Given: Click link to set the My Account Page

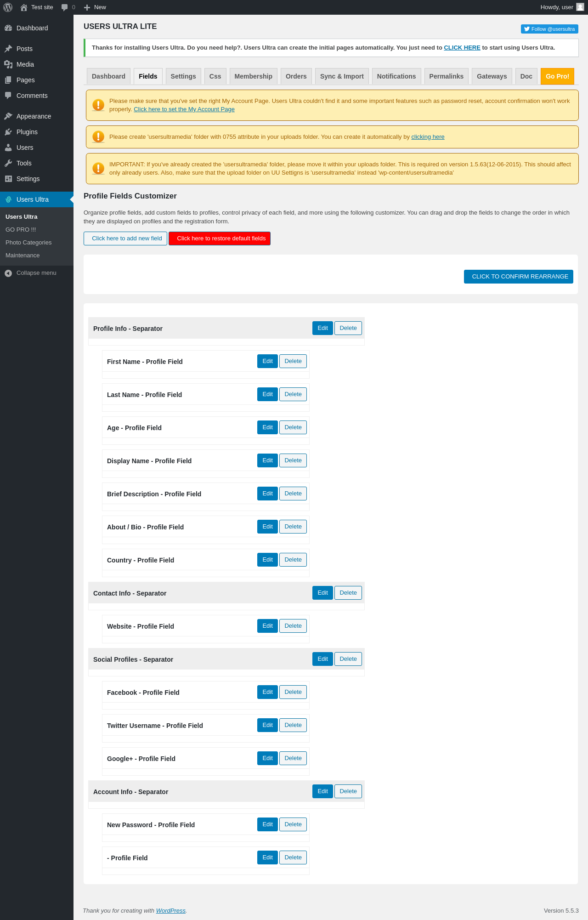Looking at the screenshot, I should pos(184,109).
